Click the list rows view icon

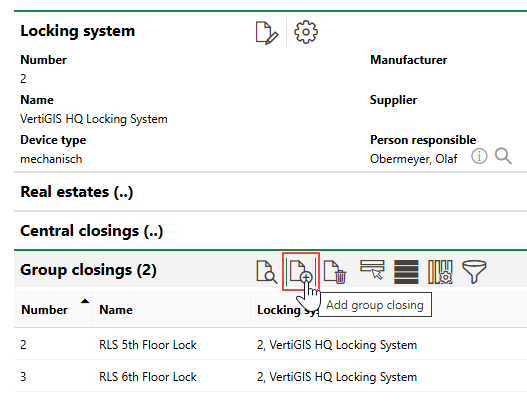406,272
